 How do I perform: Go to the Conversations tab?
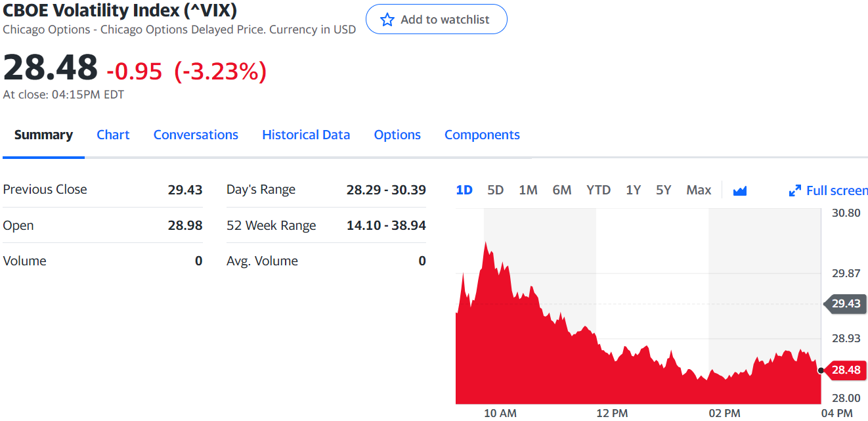[196, 135]
